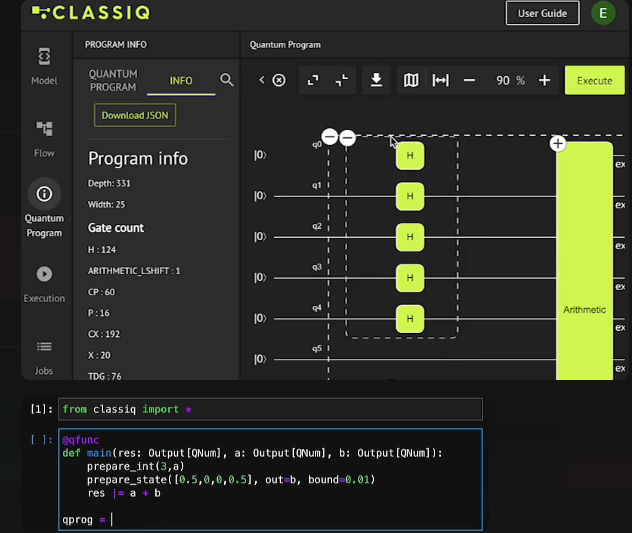Expand all blocks with the expand arrows icon
The image size is (632, 533).
(x=313, y=80)
